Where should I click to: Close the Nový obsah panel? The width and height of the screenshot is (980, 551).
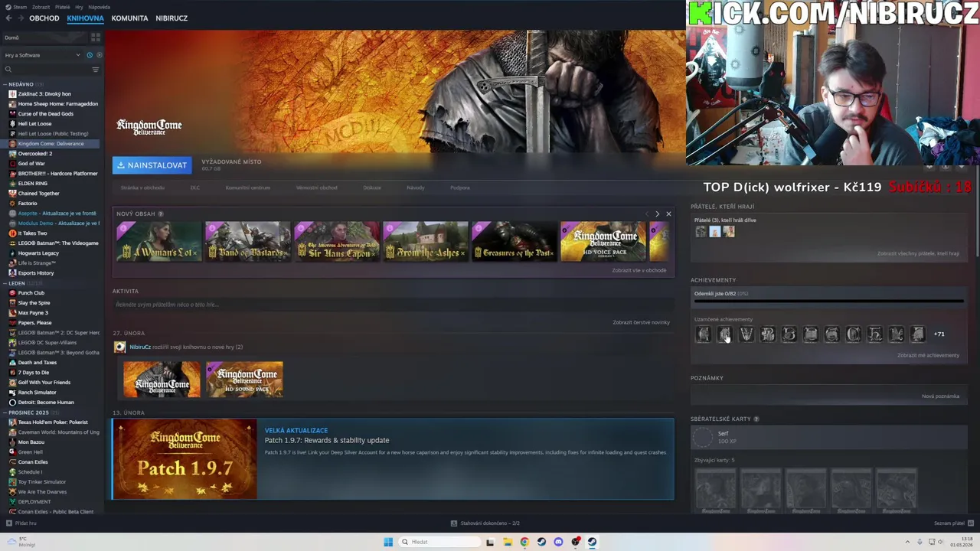[668, 214]
